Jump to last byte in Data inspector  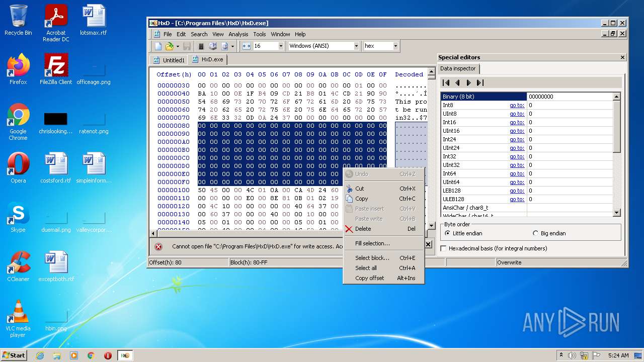coord(480,82)
